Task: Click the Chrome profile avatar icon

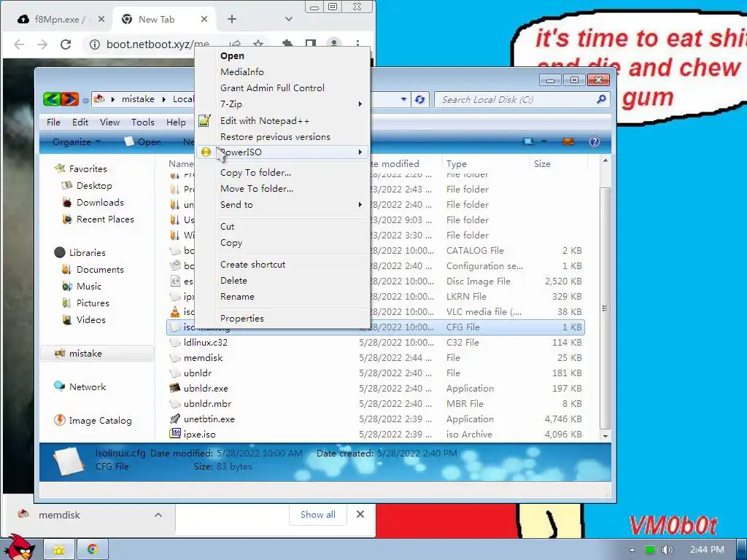Action: (334, 43)
